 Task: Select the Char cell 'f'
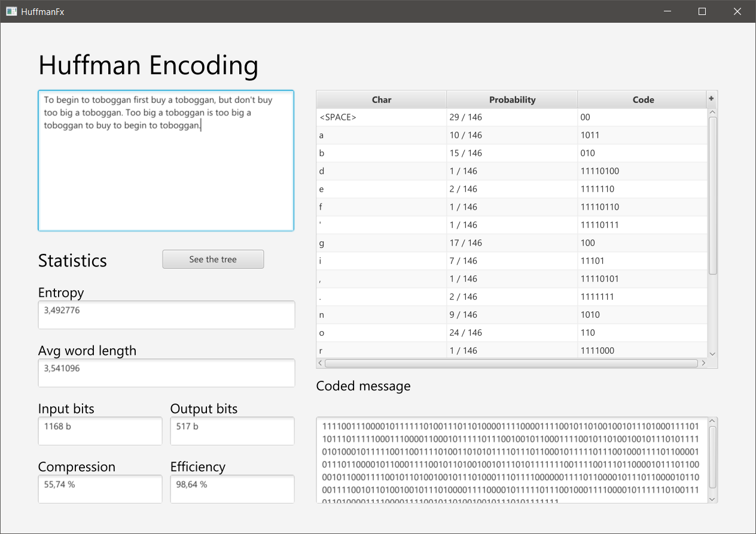click(x=382, y=207)
